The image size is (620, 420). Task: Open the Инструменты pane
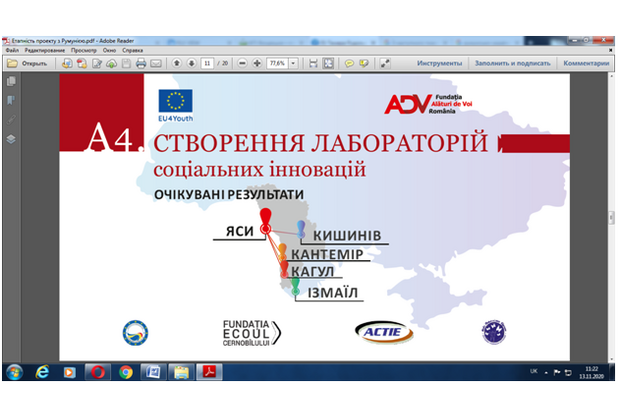pos(439,63)
